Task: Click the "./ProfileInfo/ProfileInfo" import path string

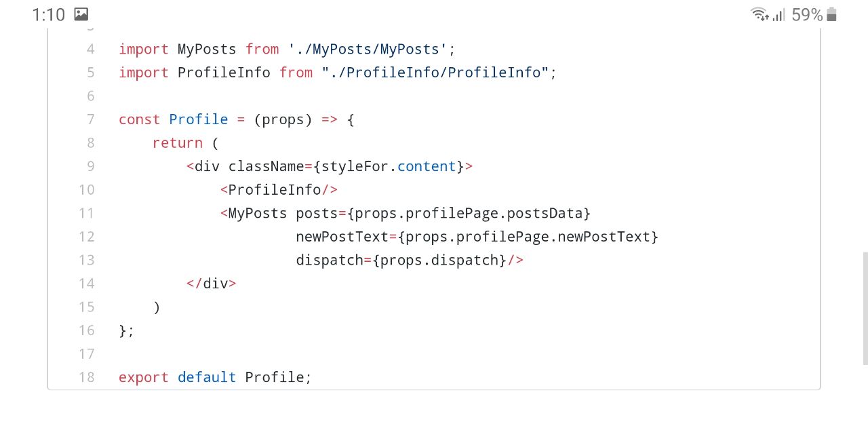Action: [435, 73]
